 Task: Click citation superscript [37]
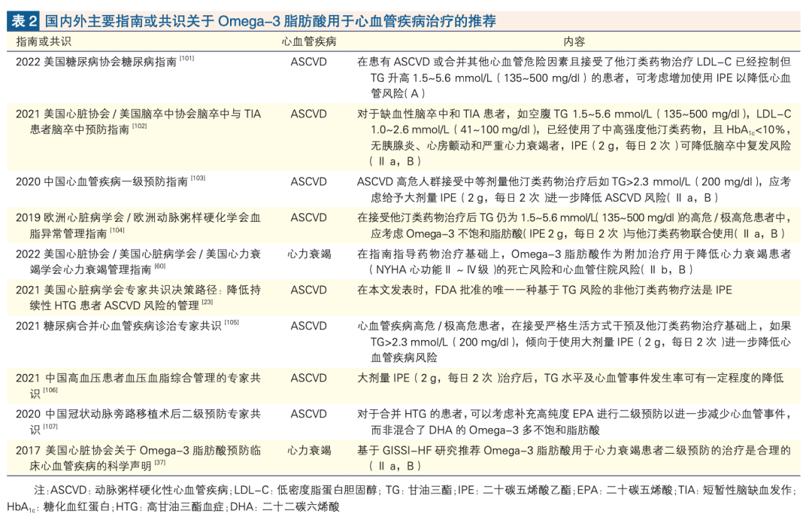pyautogui.click(x=160, y=462)
